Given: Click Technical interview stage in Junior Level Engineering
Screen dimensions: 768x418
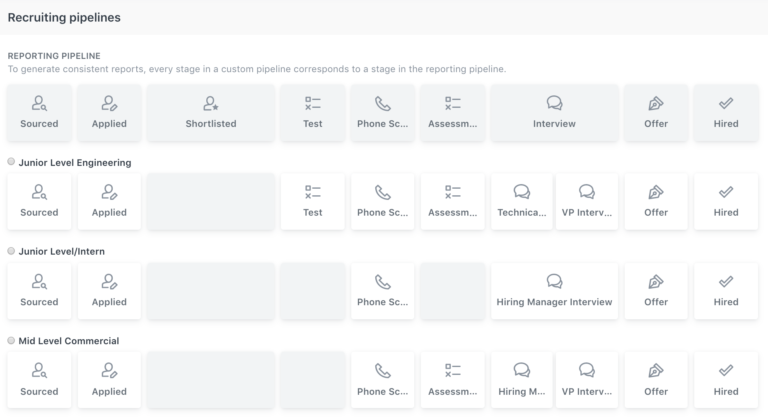Looking at the screenshot, I should click(522, 201).
